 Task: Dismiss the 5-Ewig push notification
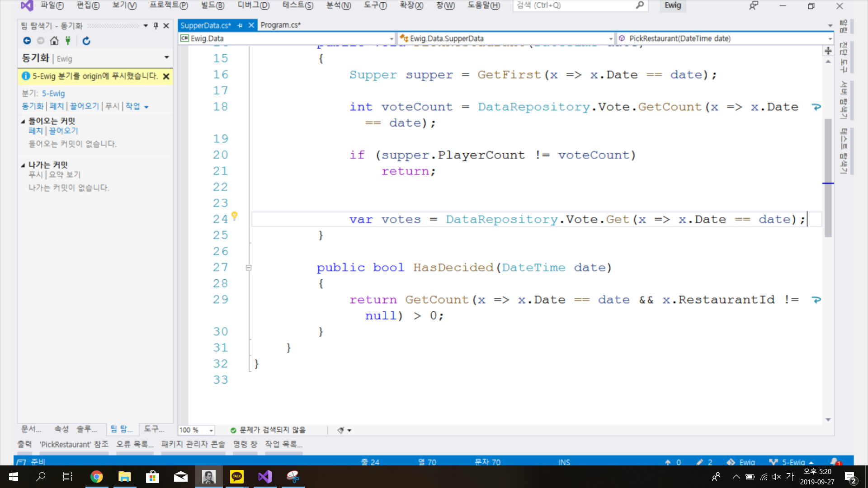pyautogui.click(x=166, y=76)
